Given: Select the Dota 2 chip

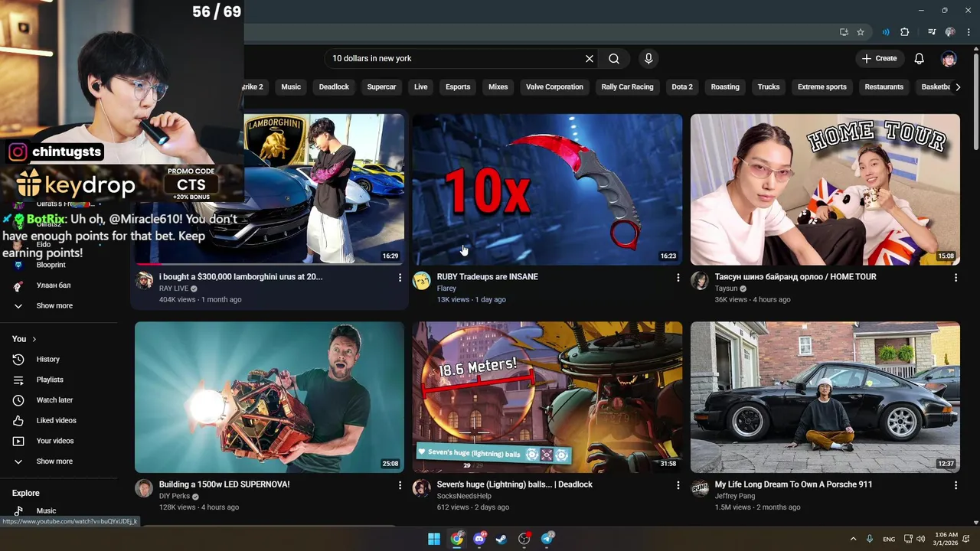Looking at the screenshot, I should (x=682, y=87).
